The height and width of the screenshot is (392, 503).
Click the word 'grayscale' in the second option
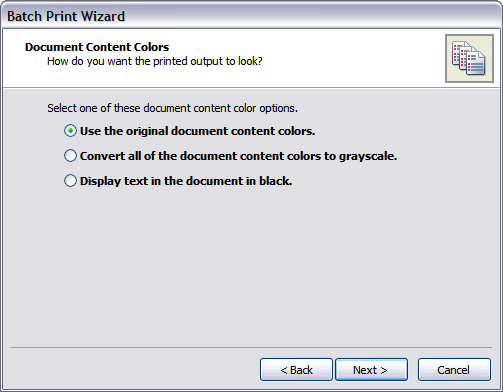pos(368,156)
